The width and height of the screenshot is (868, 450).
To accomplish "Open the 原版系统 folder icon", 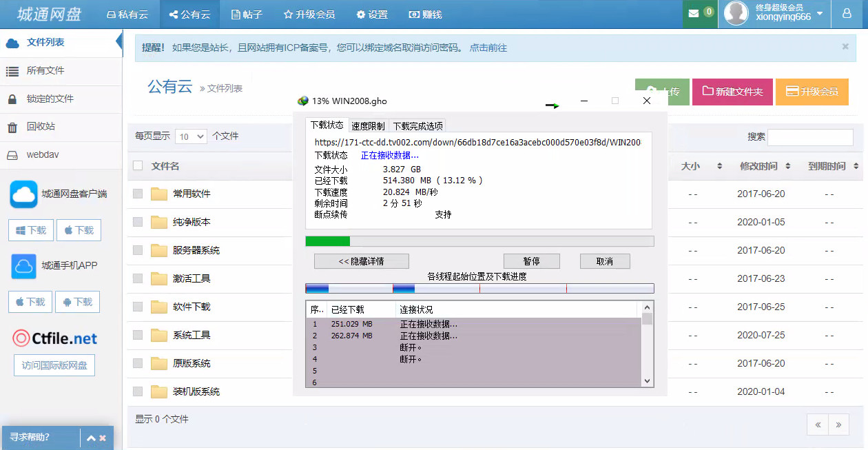I will pos(160,363).
